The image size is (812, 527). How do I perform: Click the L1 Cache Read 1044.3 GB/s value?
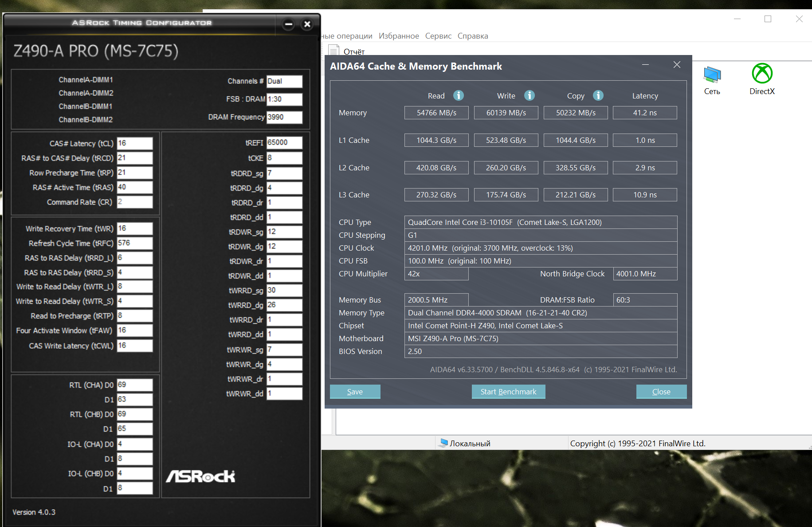[x=436, y=140]
